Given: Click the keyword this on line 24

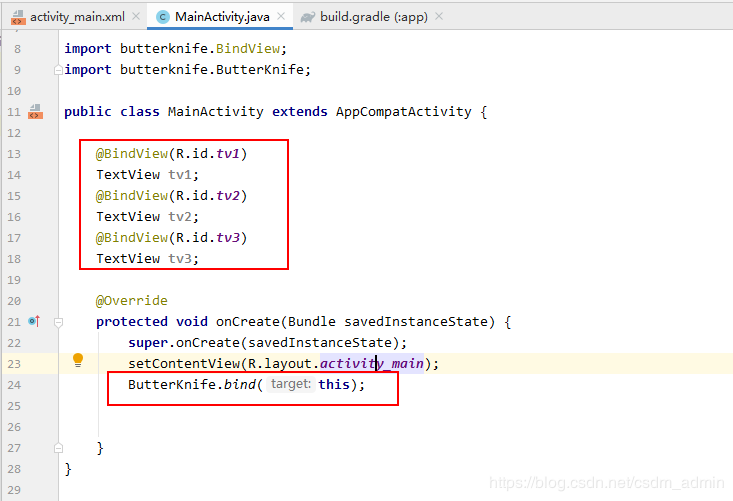Looking at the screenshot, I should (334, 385).
